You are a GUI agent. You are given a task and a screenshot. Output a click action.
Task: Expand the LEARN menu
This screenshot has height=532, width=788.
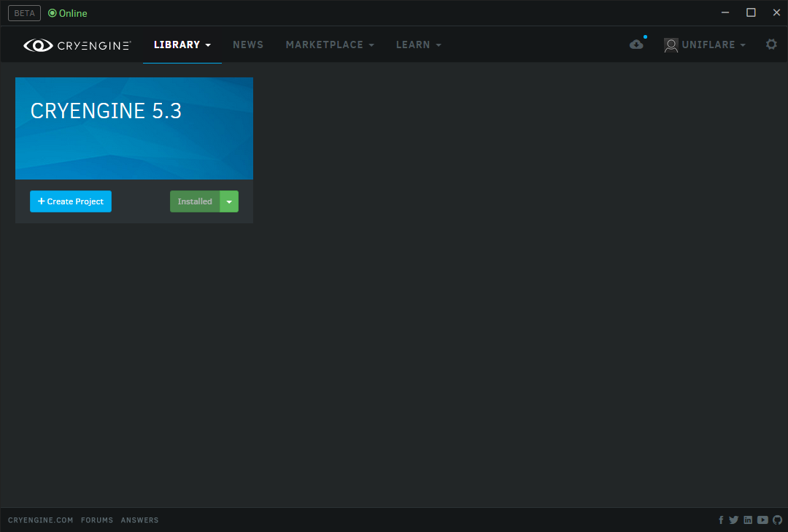[x=419, y=45]
